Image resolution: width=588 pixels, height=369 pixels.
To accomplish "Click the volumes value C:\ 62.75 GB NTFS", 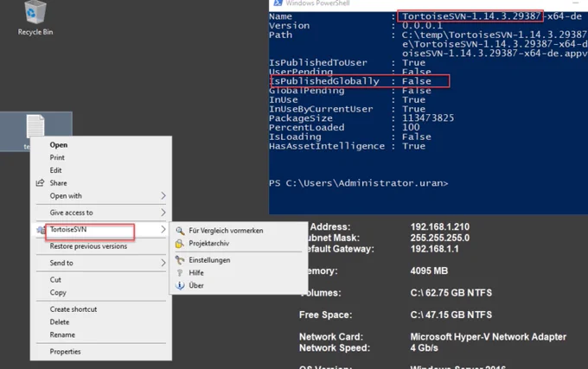I will point(451,293).
